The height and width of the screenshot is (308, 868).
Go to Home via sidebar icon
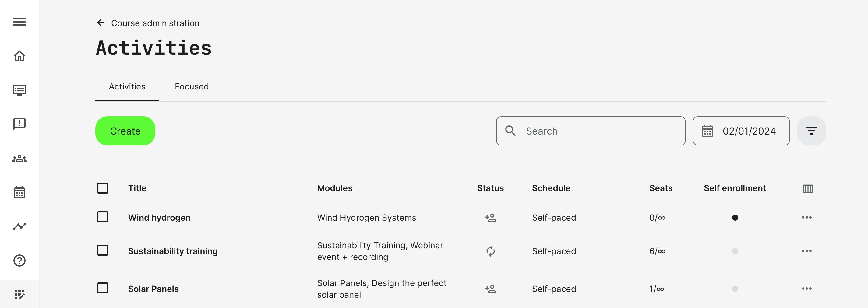pyautogui.click(x=19, y=56)
